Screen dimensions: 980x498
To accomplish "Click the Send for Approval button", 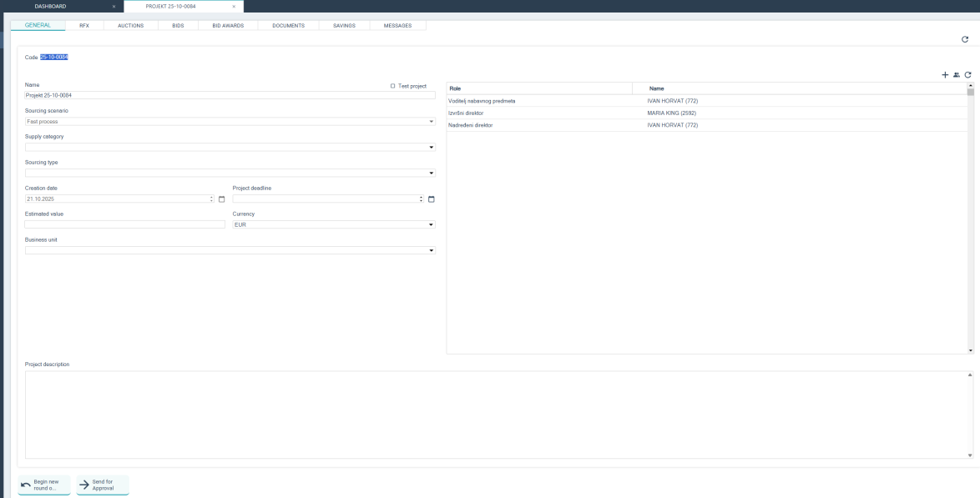I will coord(103,485).
